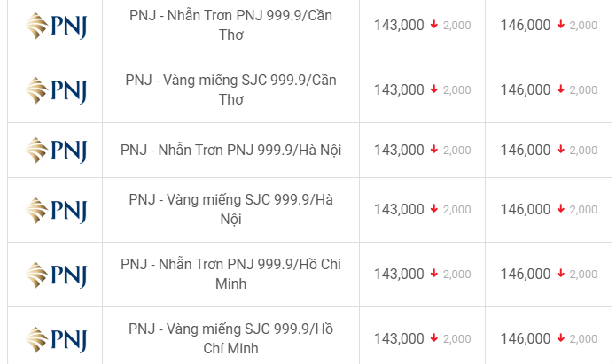Open PNJ - Nhẫn Trơn PNJ 999.9/Hồ Chí Minh
The image size is (616, 364).
(231, 274)
